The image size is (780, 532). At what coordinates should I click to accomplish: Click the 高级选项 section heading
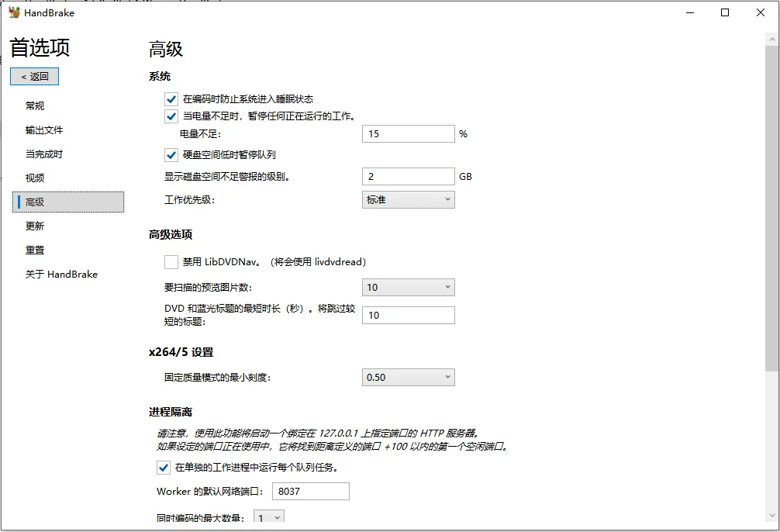[171, 234]
